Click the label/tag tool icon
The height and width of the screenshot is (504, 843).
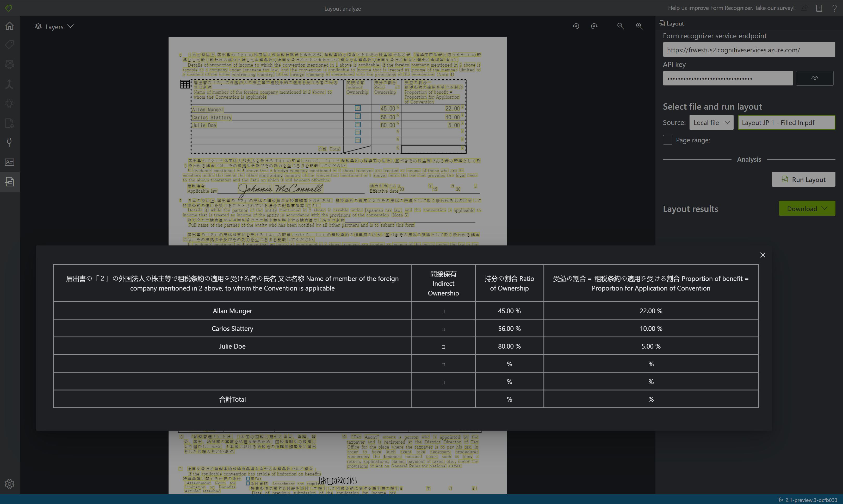(x=10, y=45)
